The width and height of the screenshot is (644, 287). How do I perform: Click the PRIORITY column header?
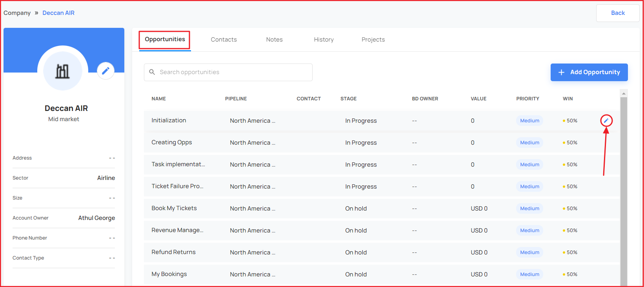[x=528, y=99]
